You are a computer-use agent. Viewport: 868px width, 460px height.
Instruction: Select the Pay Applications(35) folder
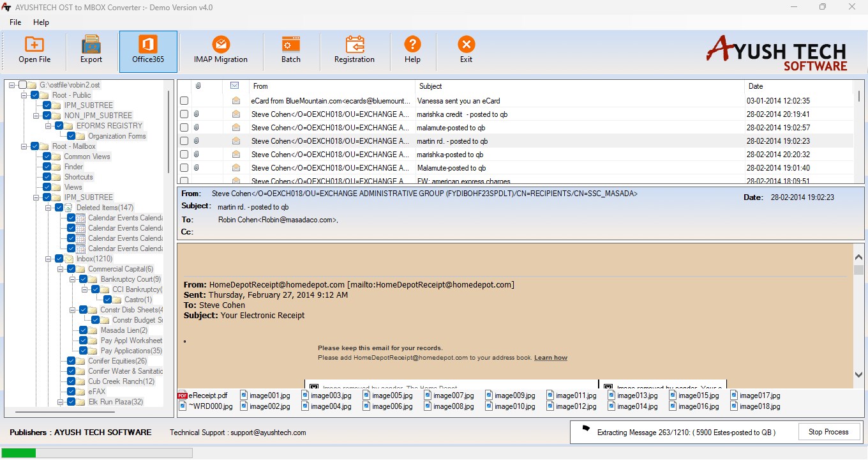click(131, 351)
